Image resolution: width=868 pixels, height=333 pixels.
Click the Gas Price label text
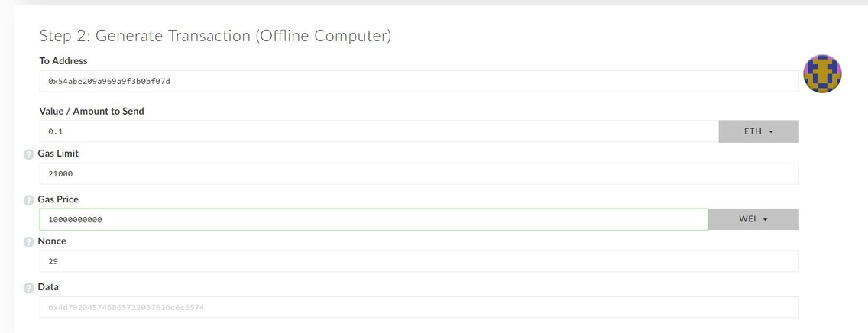pos(58,199)
